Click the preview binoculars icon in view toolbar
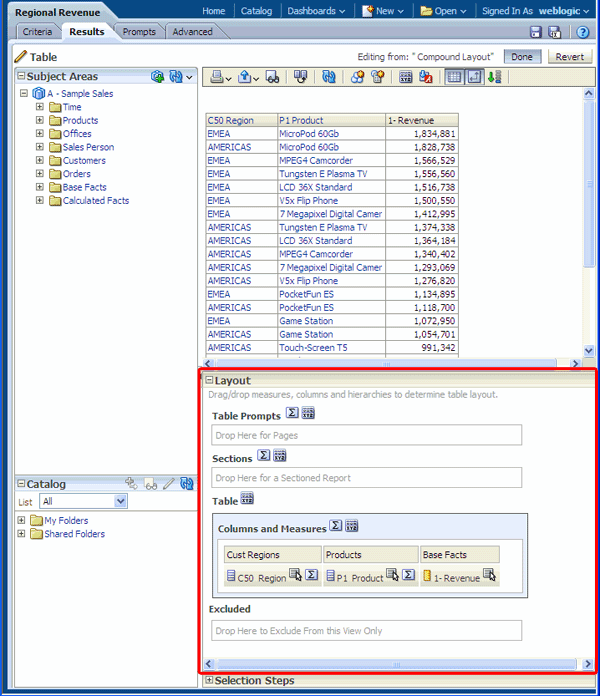The height and width of the screenshot is (696, 600). click(x=272, y=77)
